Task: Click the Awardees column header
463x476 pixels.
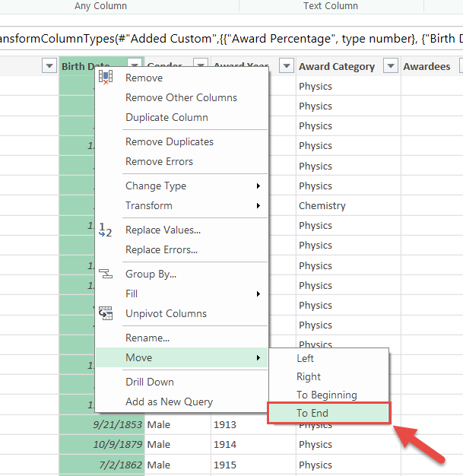Action: (427, 66)
